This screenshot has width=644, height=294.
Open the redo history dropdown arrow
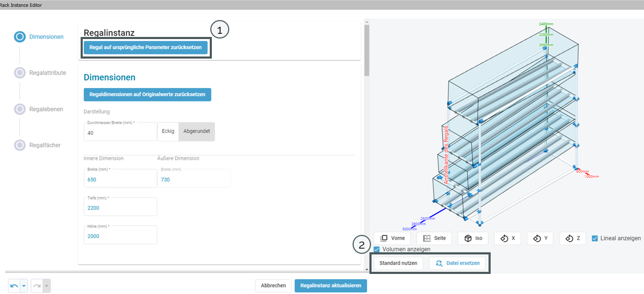(46, 286)
